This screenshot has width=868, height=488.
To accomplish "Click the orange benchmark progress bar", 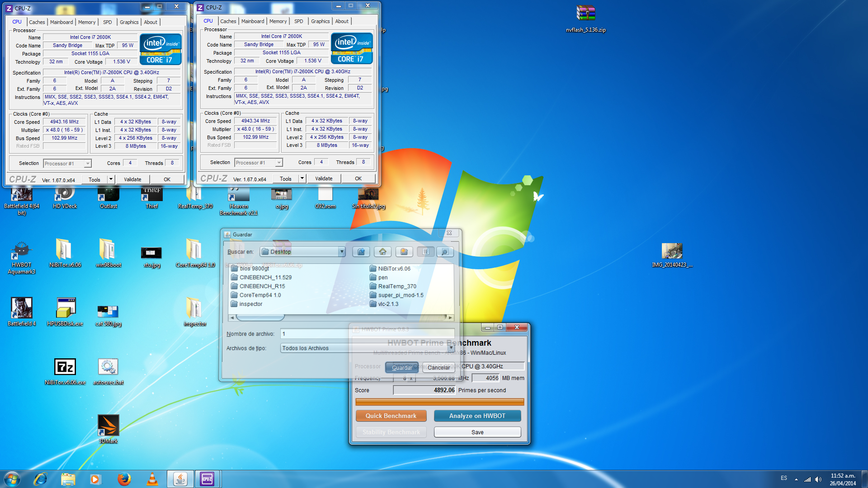I will point(439,402).
